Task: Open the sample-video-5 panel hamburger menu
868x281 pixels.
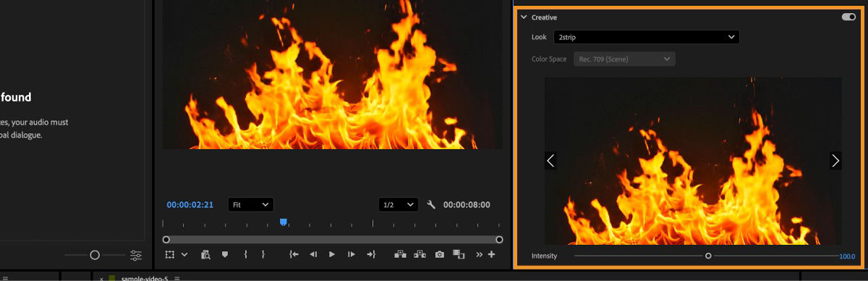Action: [x=177, y=278]
